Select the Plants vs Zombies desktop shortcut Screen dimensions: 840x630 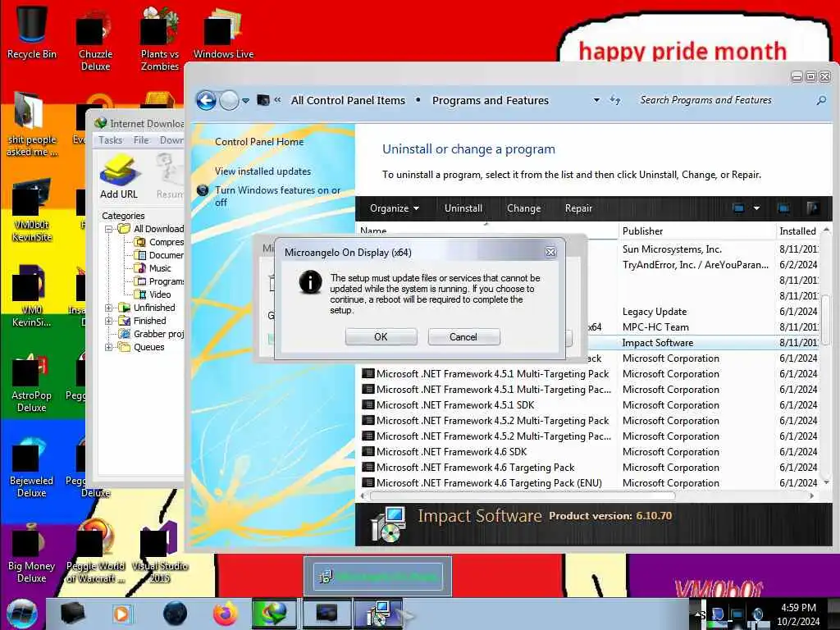(160, 39)
